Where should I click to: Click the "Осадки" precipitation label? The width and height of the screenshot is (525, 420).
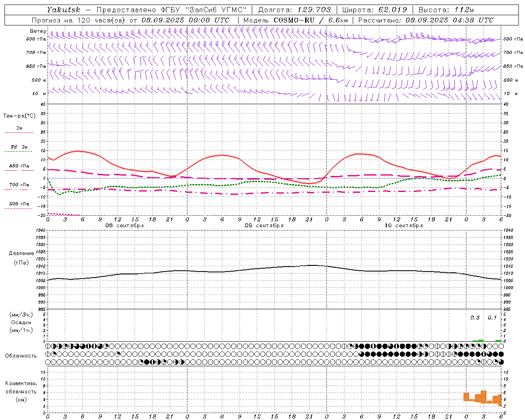click(x=21, y=322)
